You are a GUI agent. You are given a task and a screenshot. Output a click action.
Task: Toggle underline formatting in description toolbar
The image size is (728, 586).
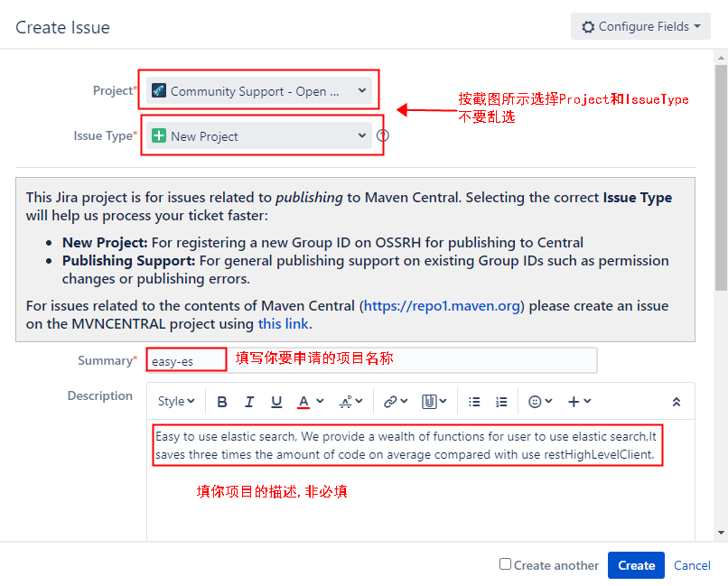pyautogui.click(x=276, y=402)
